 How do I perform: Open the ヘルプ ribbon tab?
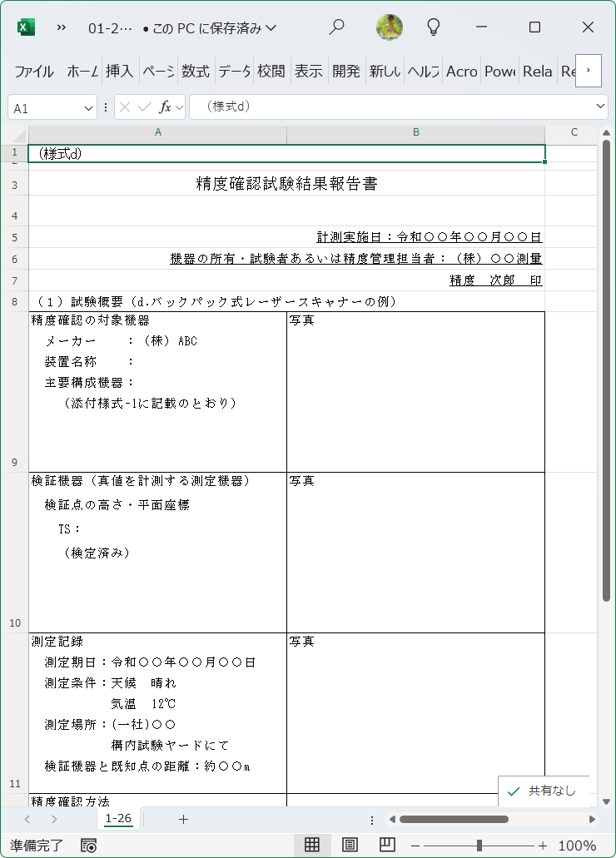click(x=423, y=72)
